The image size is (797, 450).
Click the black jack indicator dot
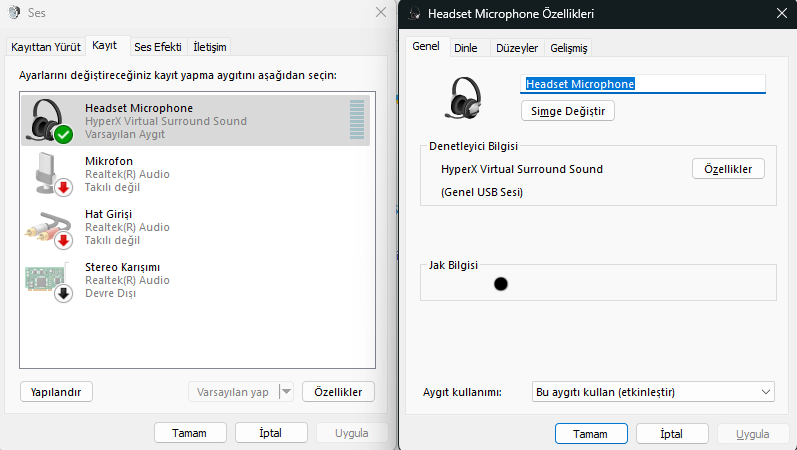point(501,284)
